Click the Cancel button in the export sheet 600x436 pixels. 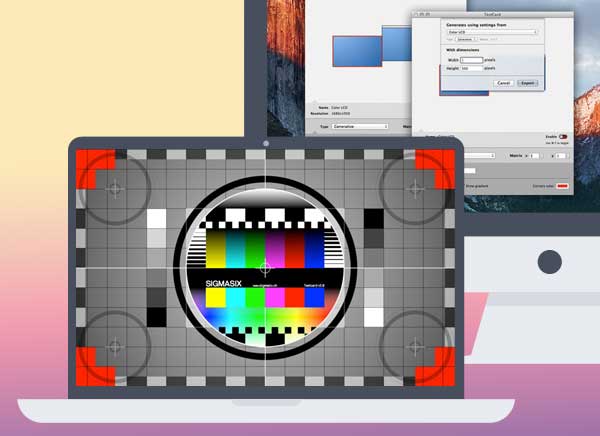[x=503, y=83]
